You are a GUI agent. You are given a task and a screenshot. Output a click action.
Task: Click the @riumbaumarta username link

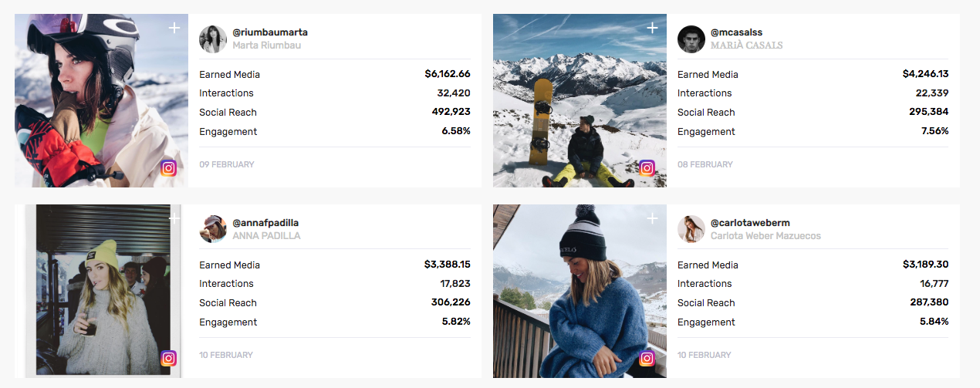[270, 32]
